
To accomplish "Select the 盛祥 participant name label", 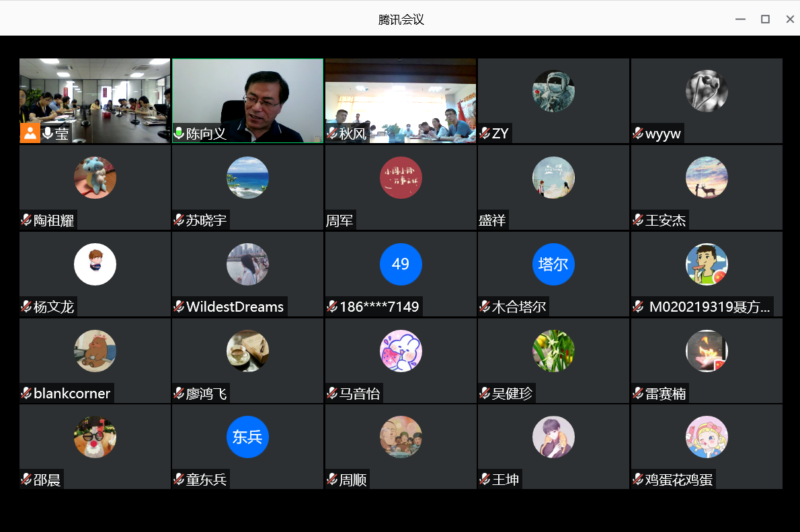I will 492,220.
